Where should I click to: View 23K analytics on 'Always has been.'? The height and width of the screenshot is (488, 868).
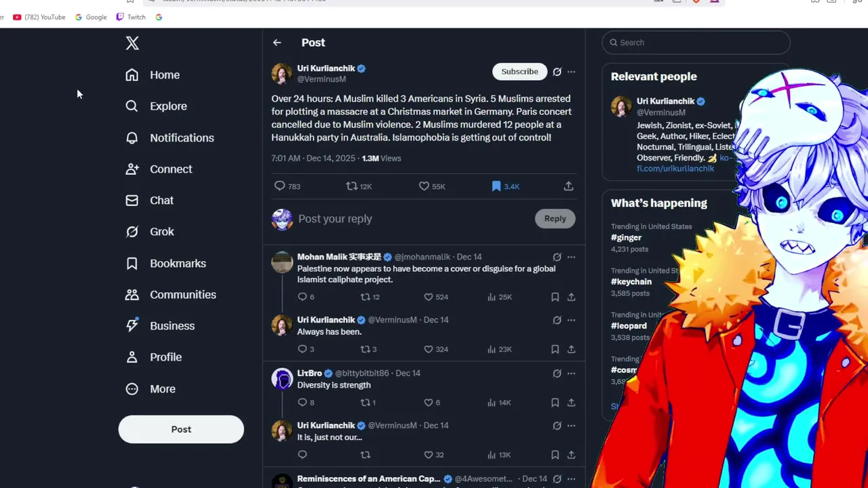pyautogui.click(x=499, y=349)
